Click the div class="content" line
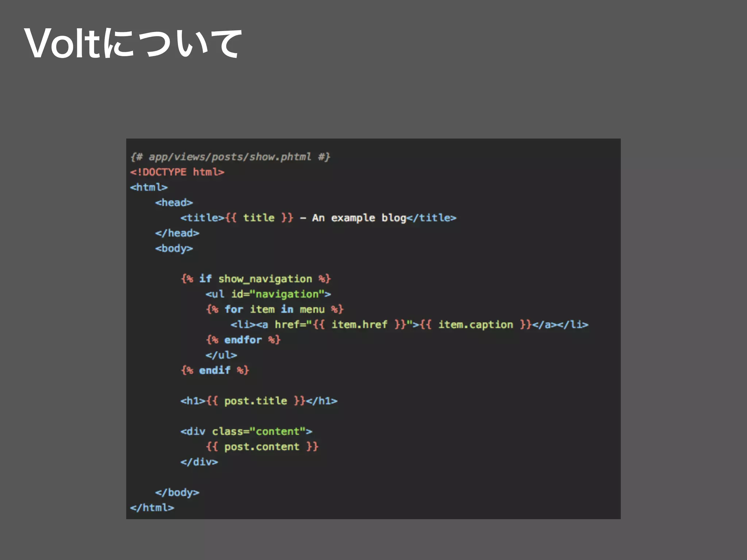 246,432
